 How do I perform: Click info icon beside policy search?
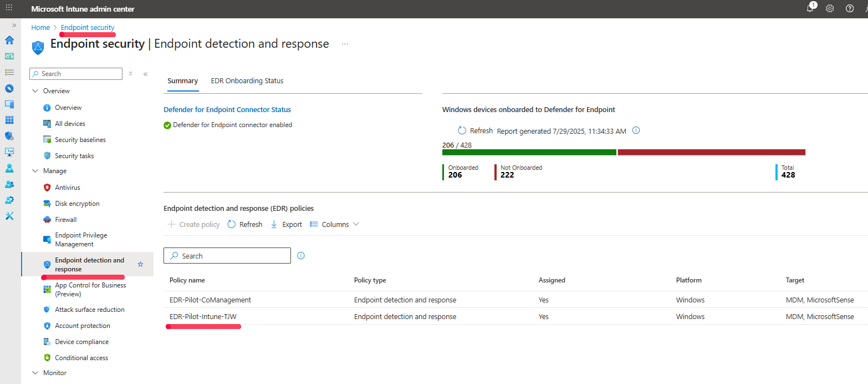click(301, 256)
